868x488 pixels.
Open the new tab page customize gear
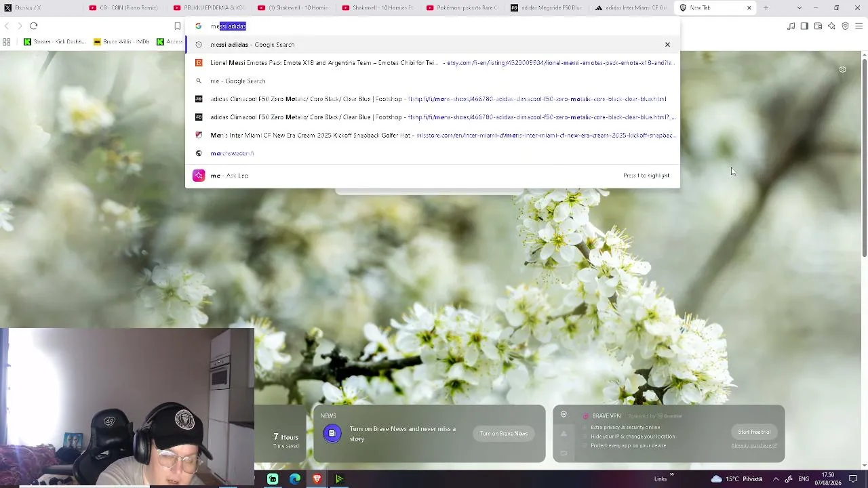click(842, 69)
